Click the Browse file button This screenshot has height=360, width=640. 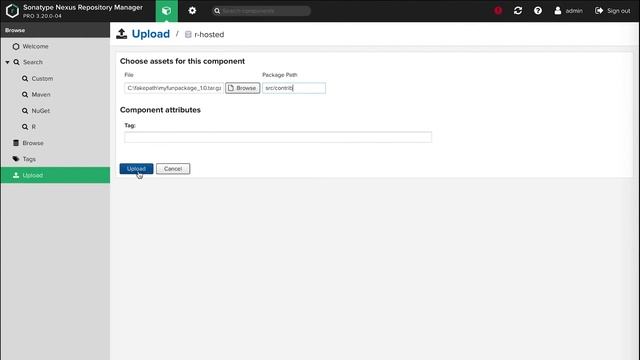tap(242, 88)
